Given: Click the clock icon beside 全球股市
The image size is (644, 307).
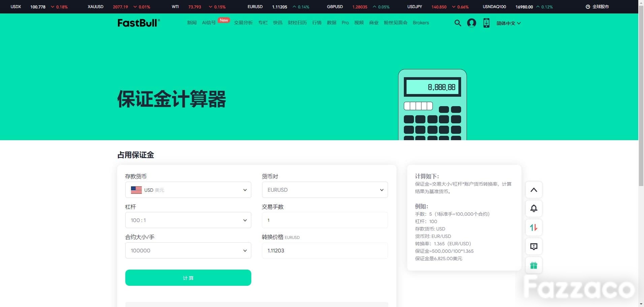Looking at the screenshot, I should click(588, 7).
